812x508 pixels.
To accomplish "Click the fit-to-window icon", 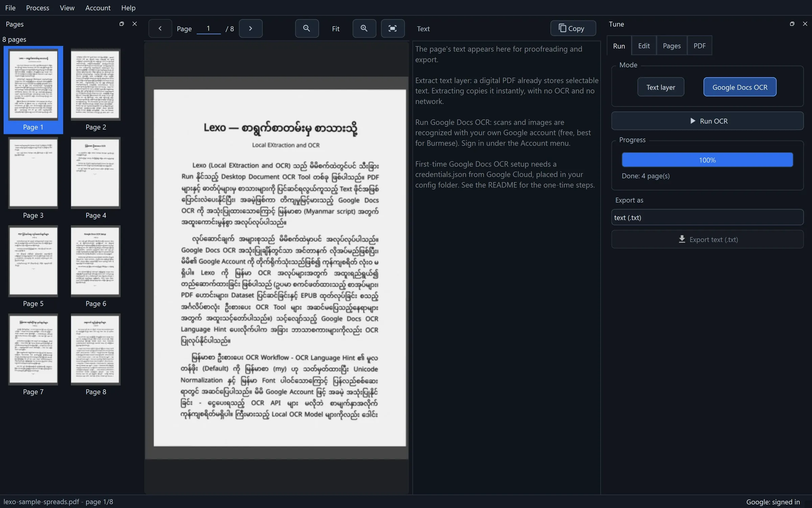I will click(392, 28).
